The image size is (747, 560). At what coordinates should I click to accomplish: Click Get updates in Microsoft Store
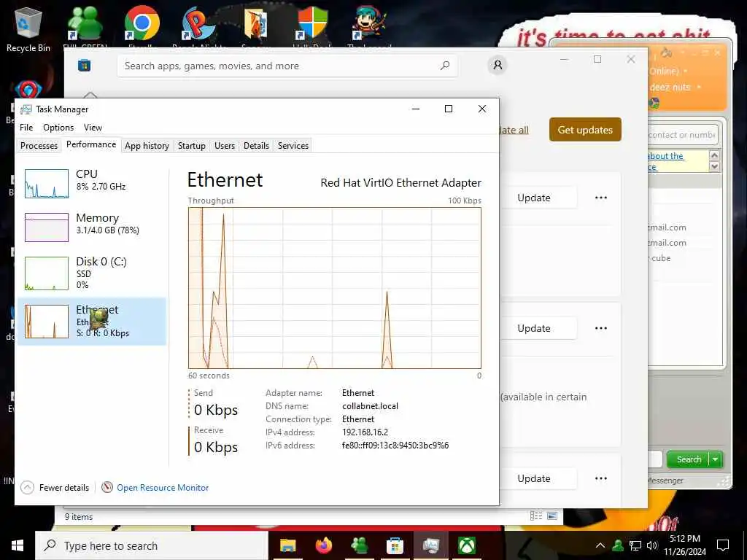[x=585, y=130]
